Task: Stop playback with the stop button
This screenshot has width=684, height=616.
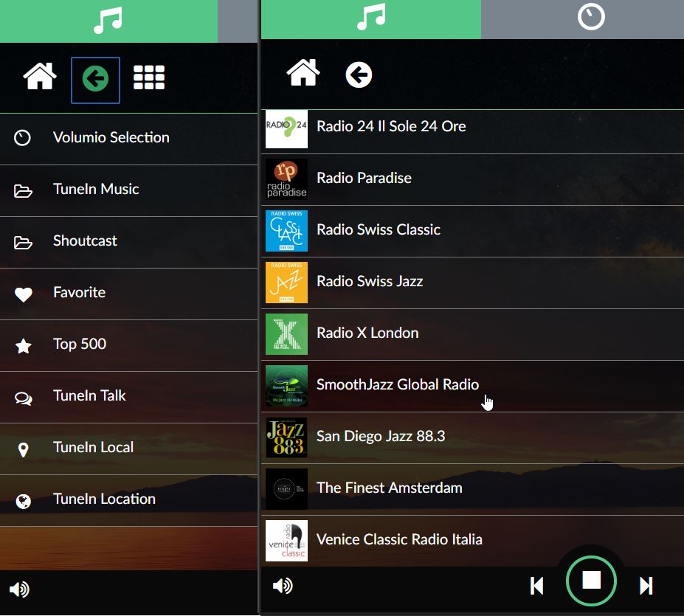Action: point(591,581)
